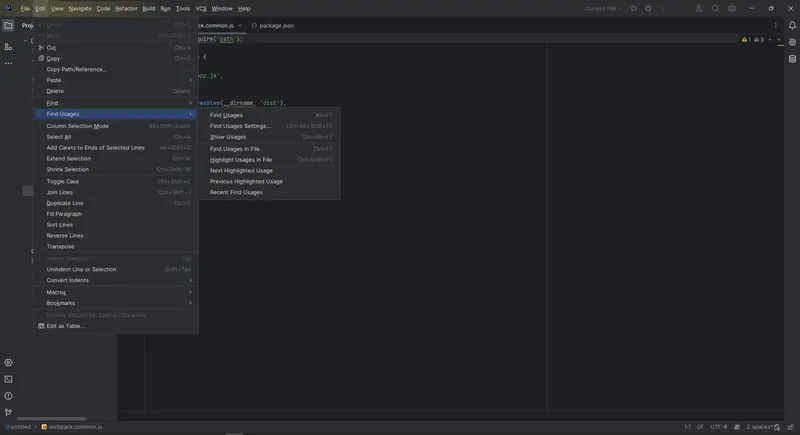This screenshot has width=800, height=435.
Task: Expand the Convert Indents submenu
Action: 68,280
